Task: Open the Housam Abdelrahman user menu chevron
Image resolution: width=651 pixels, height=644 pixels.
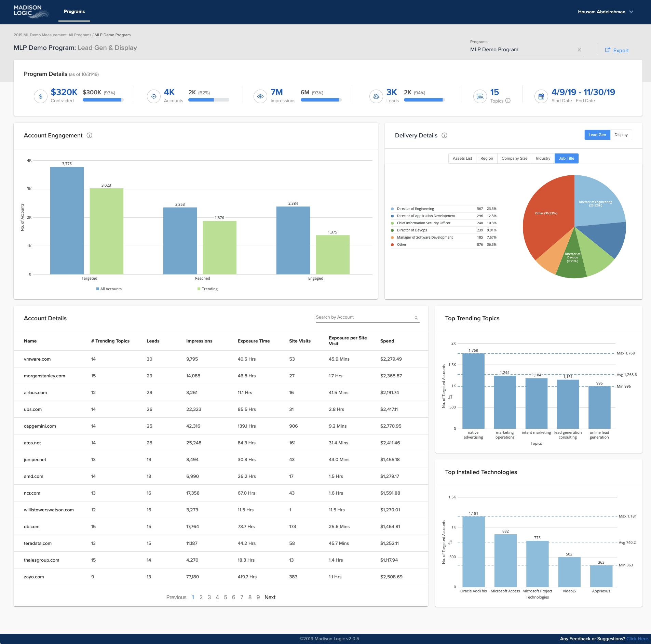Action: pos(631,12)
